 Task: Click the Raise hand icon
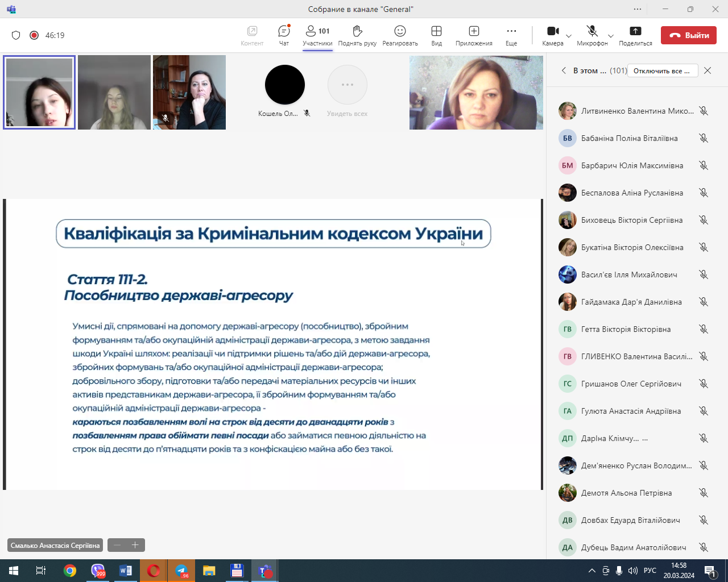357,31
